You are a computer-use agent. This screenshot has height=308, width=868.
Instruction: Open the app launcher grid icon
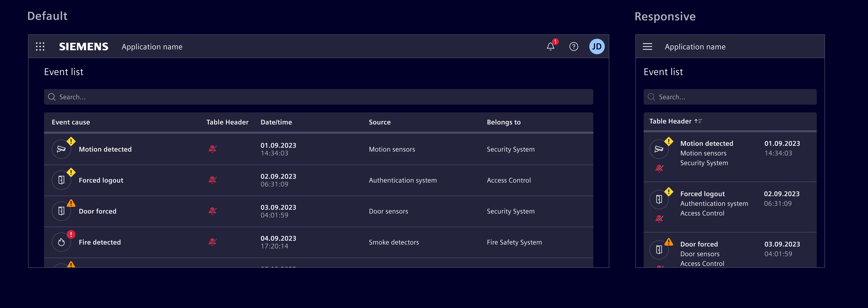pos(40,46)
